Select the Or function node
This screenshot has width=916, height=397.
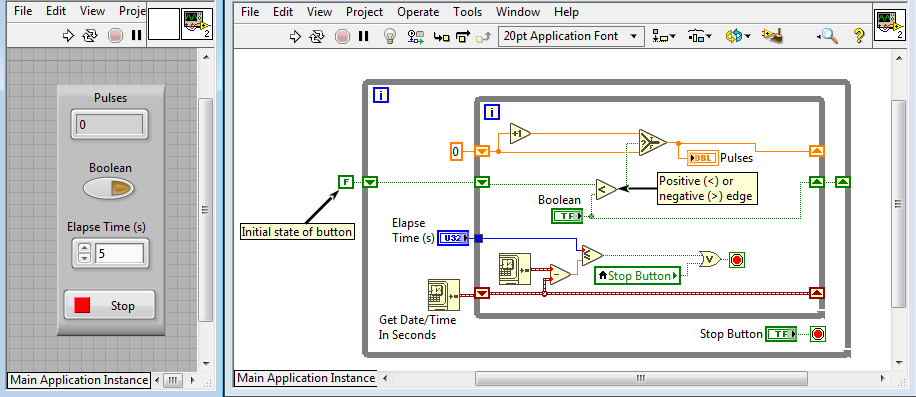(710, 259)
